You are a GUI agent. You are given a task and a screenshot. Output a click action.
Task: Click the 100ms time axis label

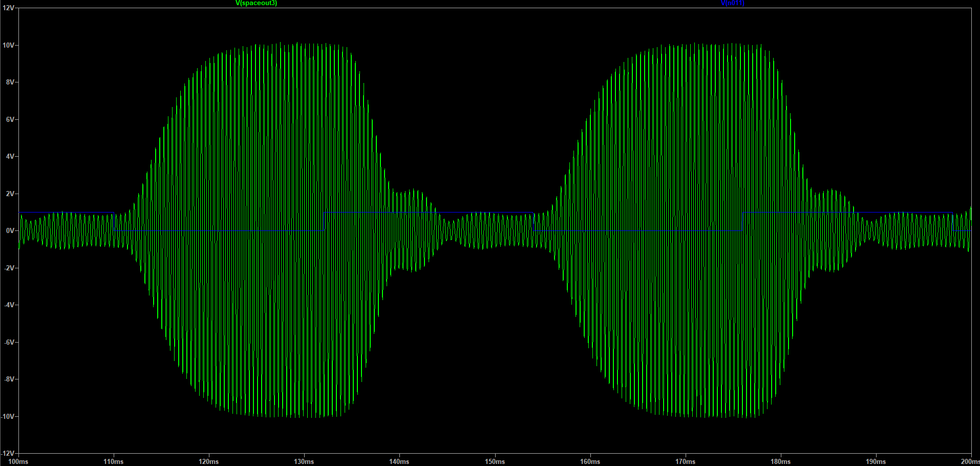[18, 461]
